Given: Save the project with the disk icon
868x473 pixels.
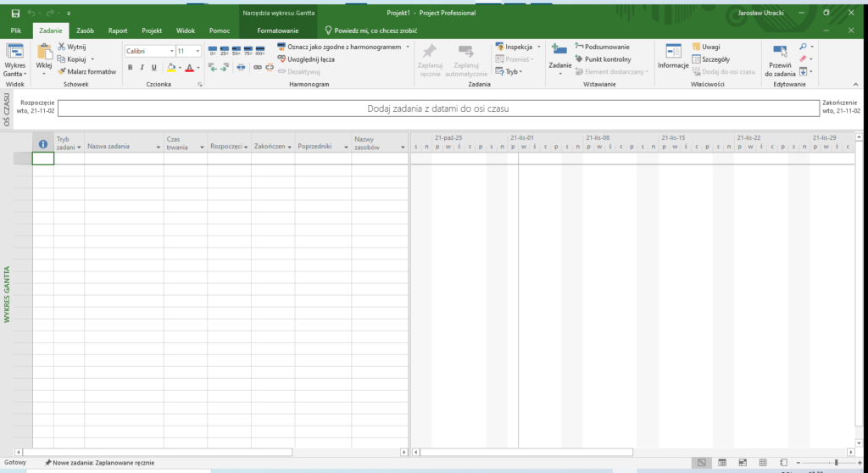Looking at the screenshot, I should pyautogui.click(x=15, y=14).
